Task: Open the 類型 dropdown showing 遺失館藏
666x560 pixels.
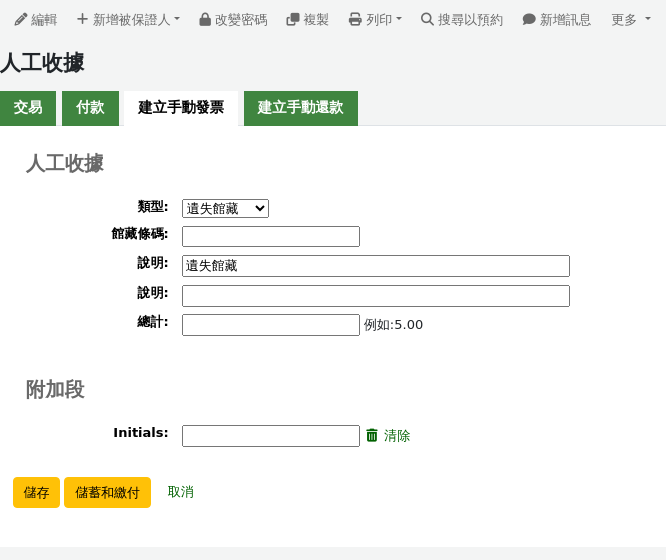Action: click(x=225, y=208)
